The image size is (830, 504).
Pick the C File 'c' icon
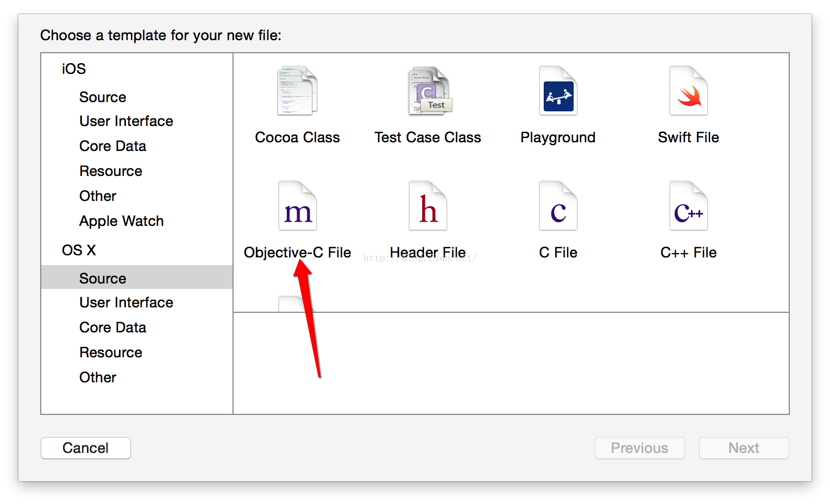click(558, 206)
